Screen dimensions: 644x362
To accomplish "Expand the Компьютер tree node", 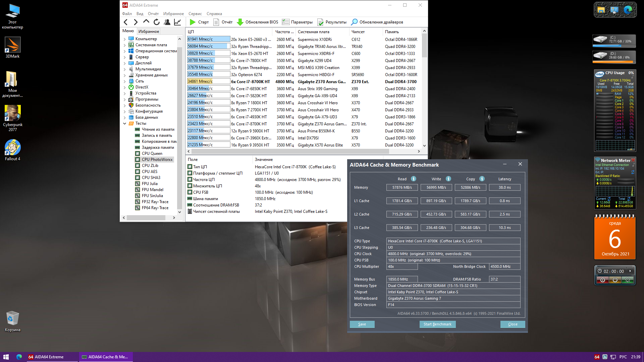I will coord(125,39).
